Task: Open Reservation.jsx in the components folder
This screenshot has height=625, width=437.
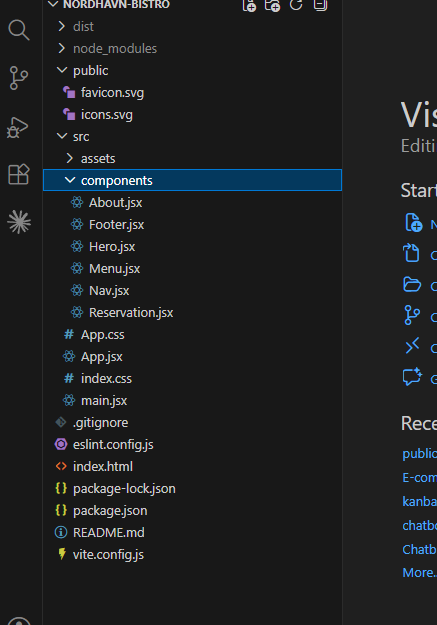Action: pos(192,313)
